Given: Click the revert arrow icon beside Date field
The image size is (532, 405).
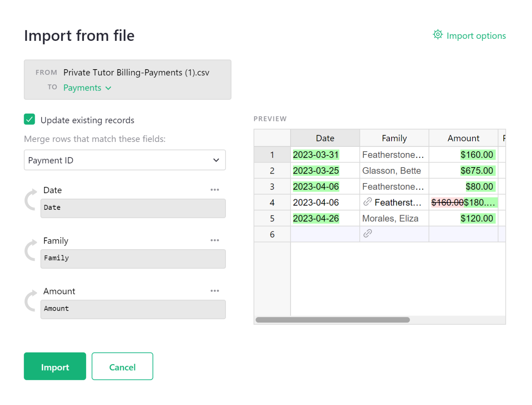Looking at the screenshot, I should point(31,200).
